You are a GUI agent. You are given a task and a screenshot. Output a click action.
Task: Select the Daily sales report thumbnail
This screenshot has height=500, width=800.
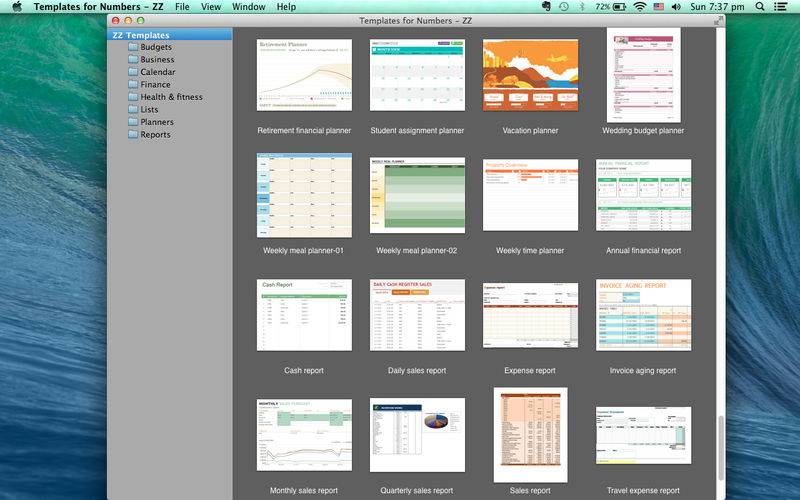(x=417, y=315)
